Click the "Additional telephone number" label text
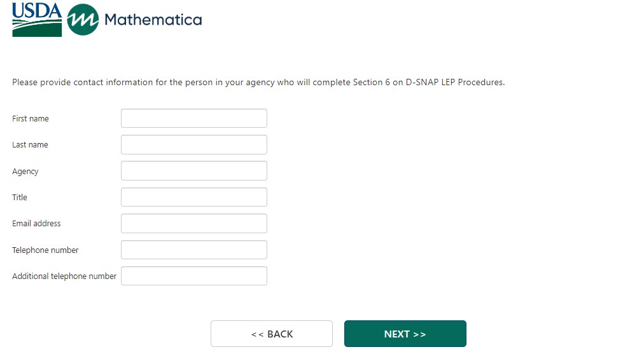 pos(64,276)
